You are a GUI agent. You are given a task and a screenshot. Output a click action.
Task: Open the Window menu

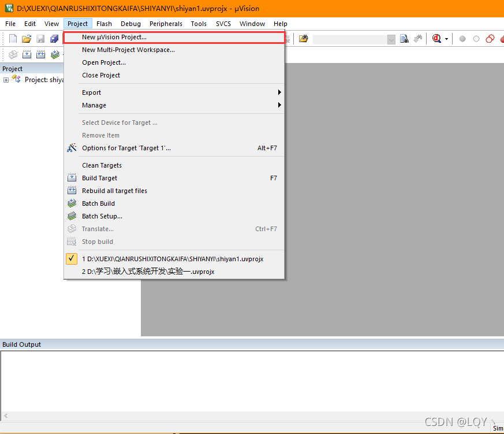tap(252, 24)
